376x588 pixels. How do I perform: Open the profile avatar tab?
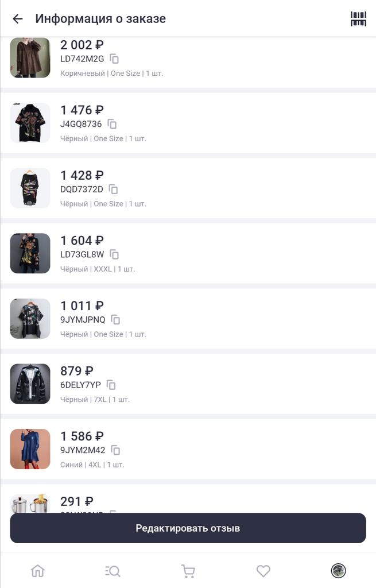(338, 571)
